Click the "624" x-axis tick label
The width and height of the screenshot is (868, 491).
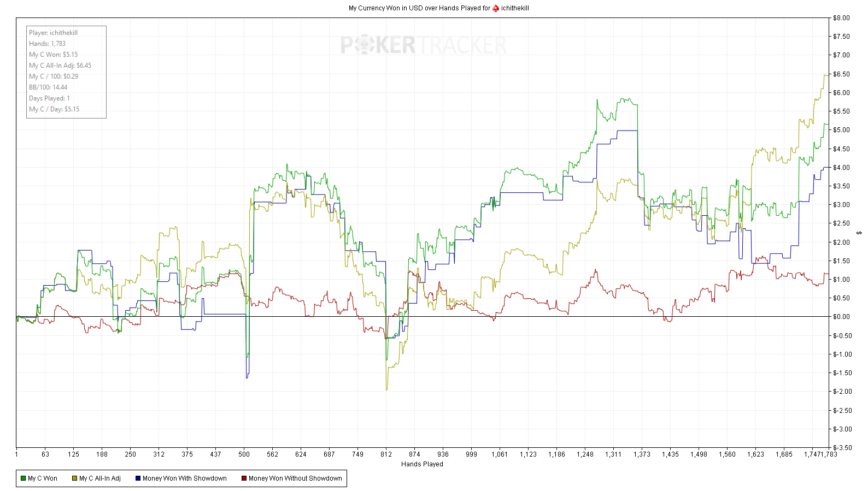pyautogui.click(x=301, y=454)
